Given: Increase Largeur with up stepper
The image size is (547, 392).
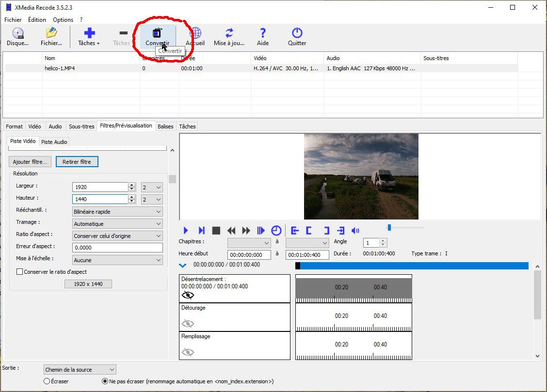Looking at the screenshot, I should [x=131, y=185].
